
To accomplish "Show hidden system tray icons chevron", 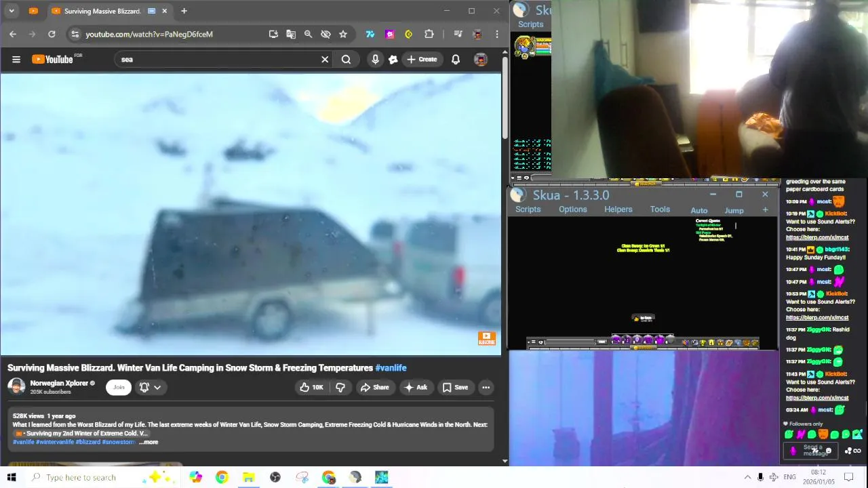I will (x=747, y=477).
